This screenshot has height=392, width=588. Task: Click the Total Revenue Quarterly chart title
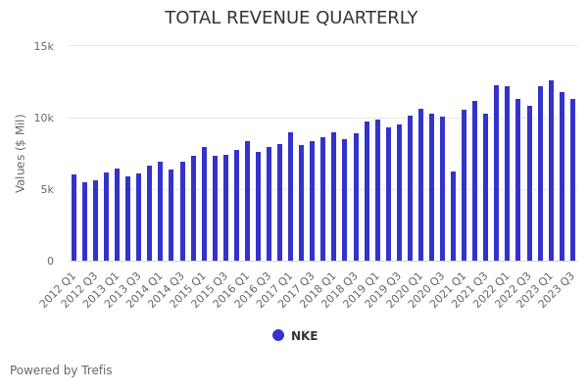291,19
